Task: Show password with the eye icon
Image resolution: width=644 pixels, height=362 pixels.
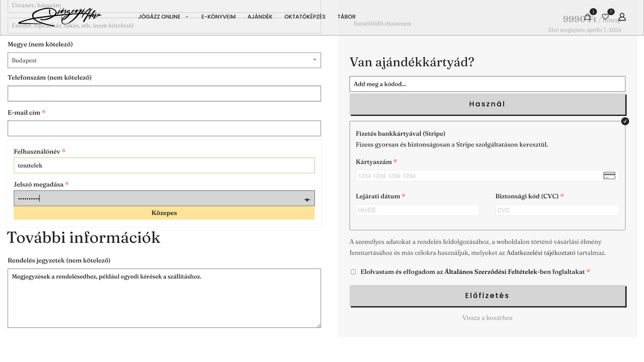Action: 307,200
